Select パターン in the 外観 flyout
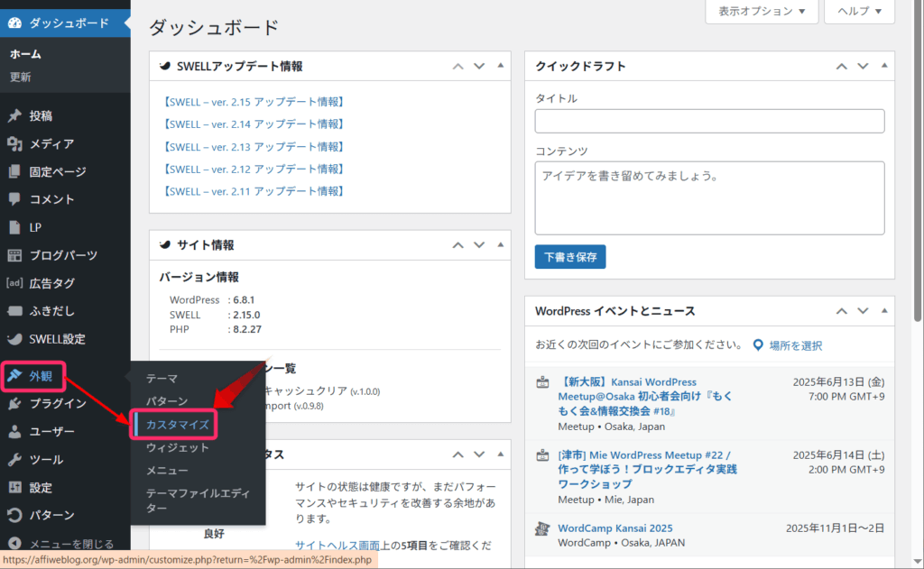This screenshot has height=569, width=924. tap(167, 401)
